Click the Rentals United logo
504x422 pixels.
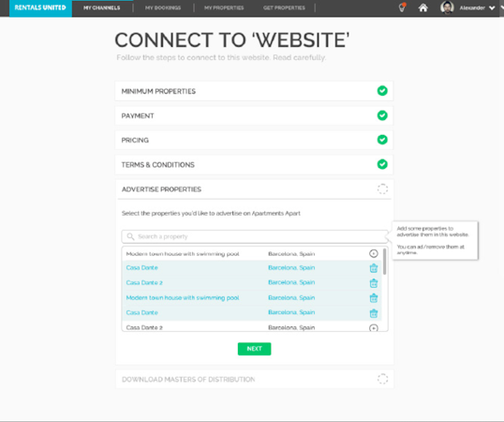pos(40,8)
